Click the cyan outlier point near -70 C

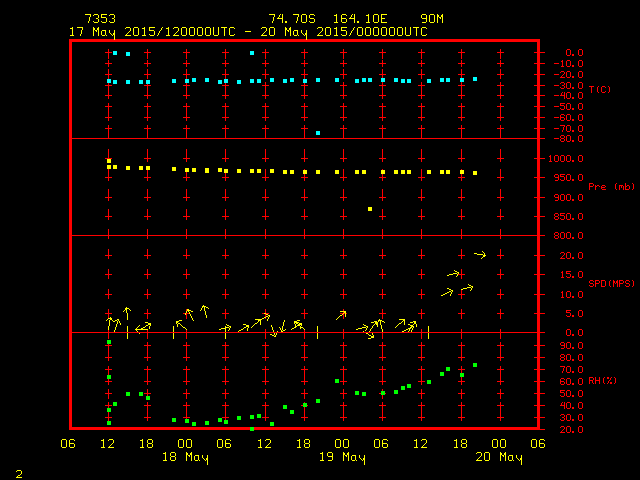tap(318, 133)
